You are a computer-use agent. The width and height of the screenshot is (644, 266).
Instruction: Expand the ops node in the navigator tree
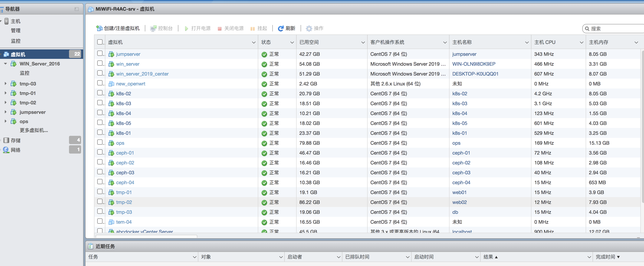[x=5, y=121]
